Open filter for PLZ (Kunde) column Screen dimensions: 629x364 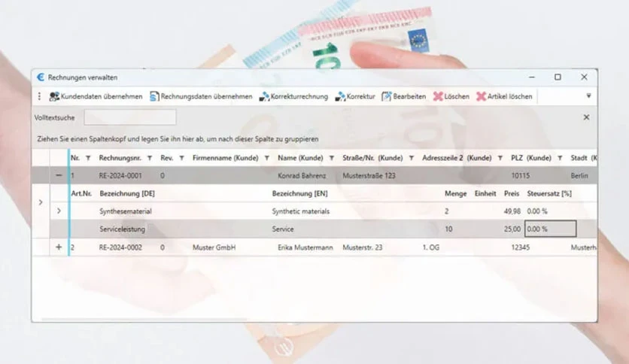560,159
